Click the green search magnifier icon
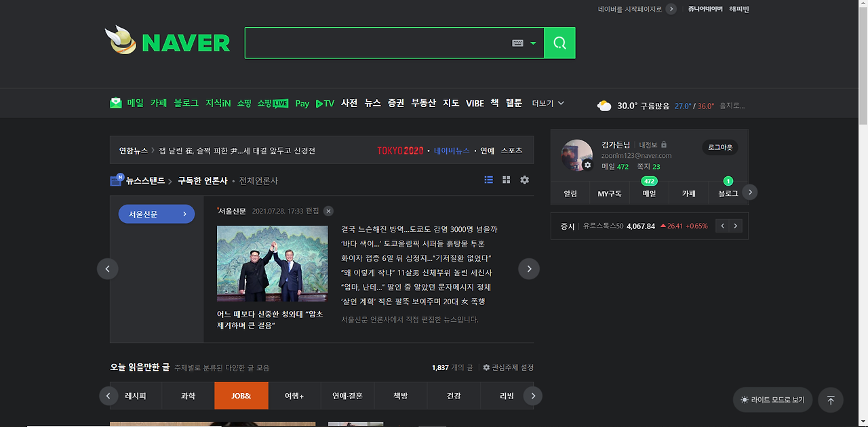The width and height of the screenshot is (868, 427). (559, 42)
